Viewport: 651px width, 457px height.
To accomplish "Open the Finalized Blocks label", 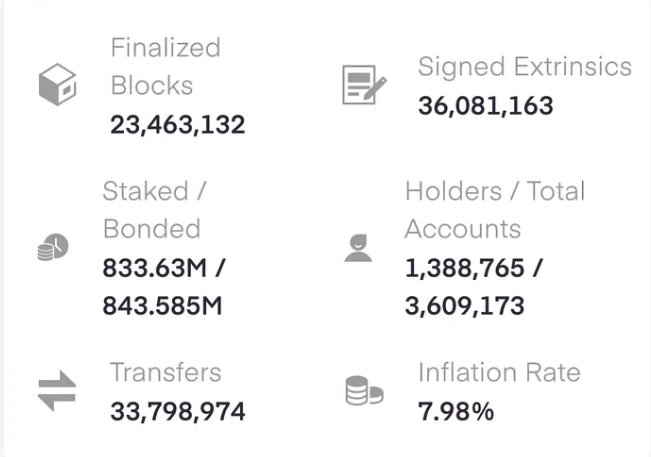I will click(165, 66).
